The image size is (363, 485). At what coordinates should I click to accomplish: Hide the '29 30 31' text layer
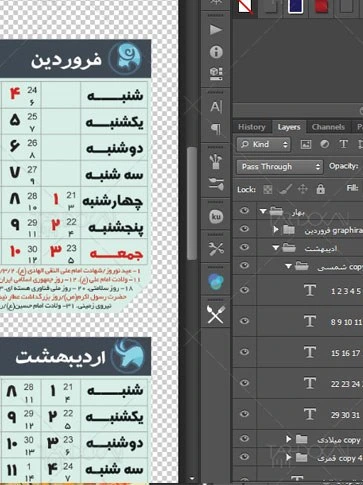click(x=244, y=414)
